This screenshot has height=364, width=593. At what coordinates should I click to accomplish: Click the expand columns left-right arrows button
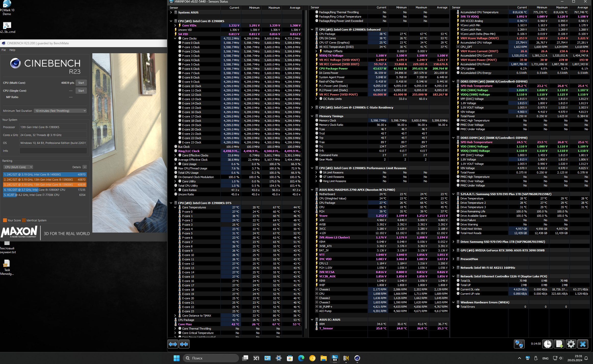(x=173, y=344)
